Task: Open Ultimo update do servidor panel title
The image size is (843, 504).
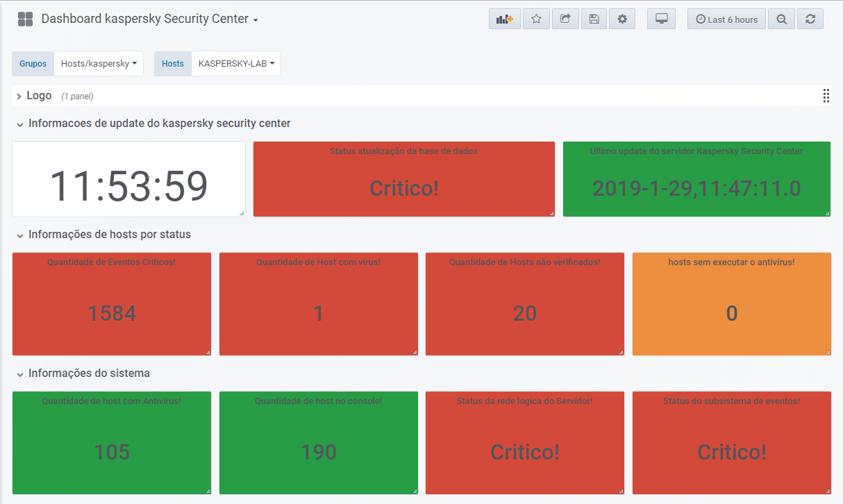Action: click(696, 151)
